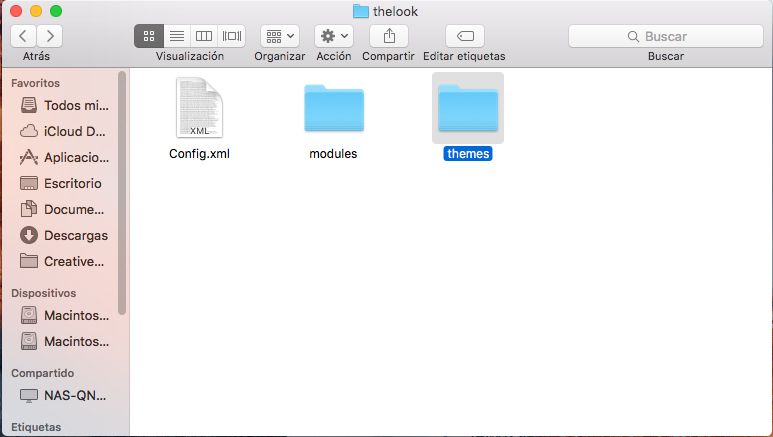This screenshot has width=773, height=437.
Task: Open iCloud Drive in sidebar
Action: click(x=65, y=131)
